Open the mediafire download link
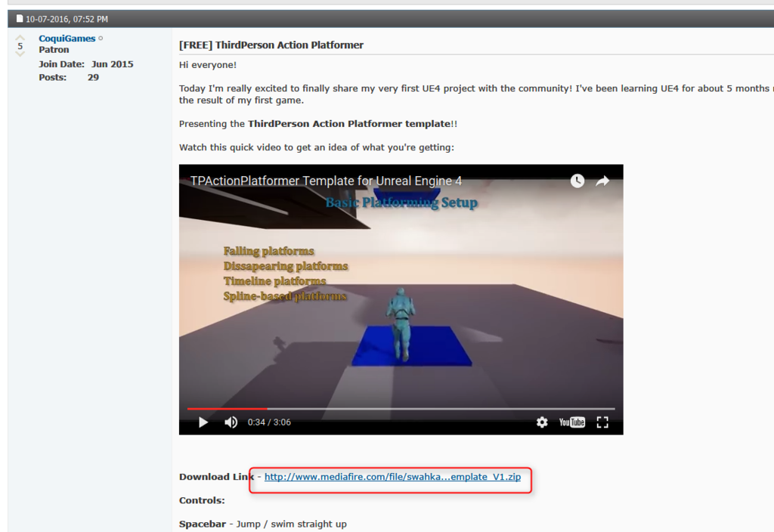 point(392,477)
